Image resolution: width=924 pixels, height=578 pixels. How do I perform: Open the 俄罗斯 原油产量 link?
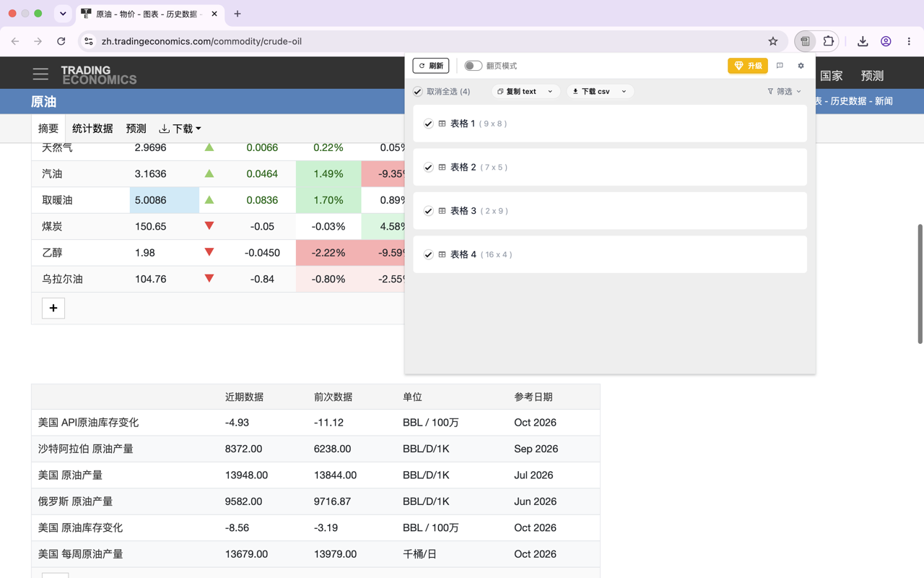[x=75, y=501]
